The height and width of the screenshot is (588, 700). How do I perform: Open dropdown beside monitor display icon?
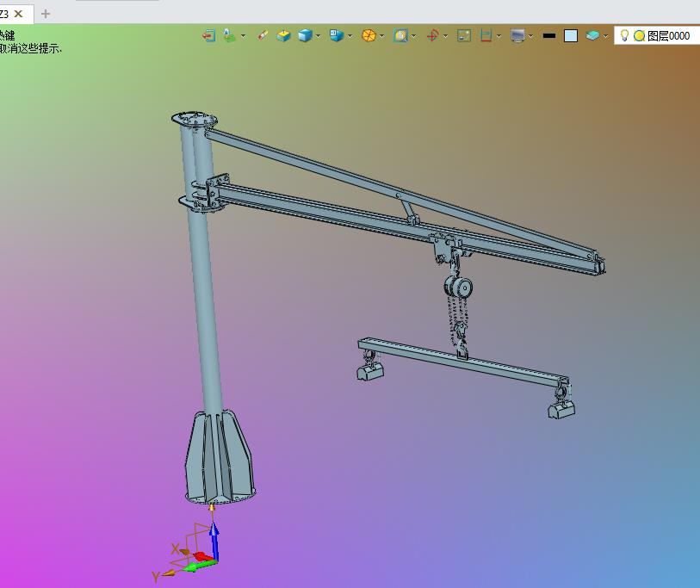pos(531,35)
